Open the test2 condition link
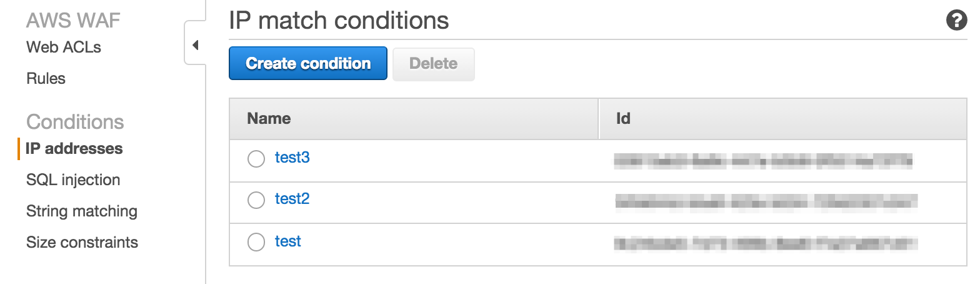This screenshot has width=980, height=284. 292,199
